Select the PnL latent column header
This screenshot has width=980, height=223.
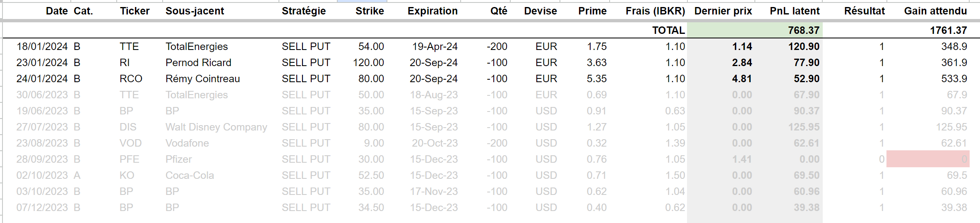click(x=795, y=11)
